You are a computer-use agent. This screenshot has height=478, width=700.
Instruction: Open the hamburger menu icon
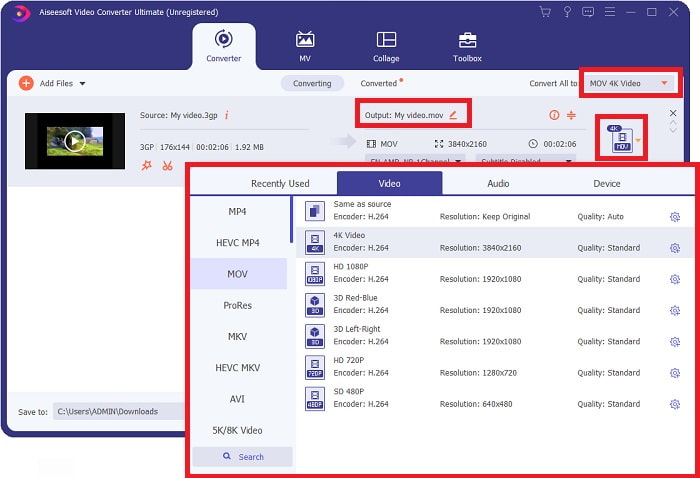pos(610,12)
